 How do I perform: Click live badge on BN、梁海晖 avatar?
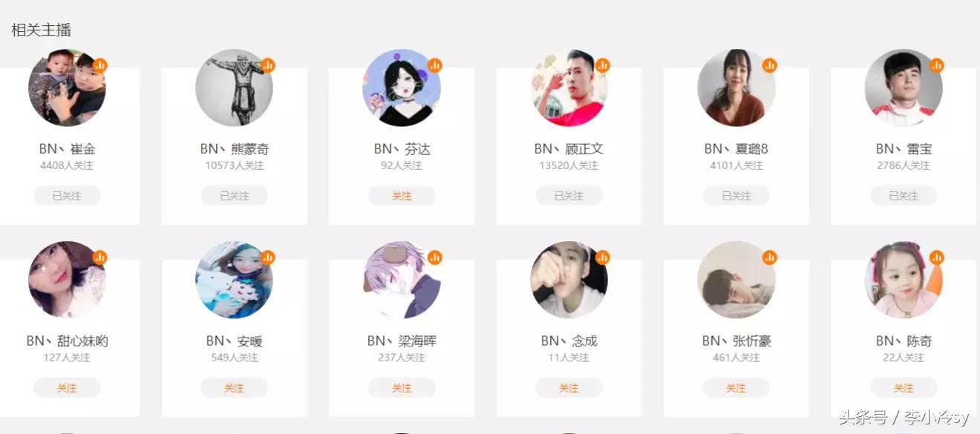435,257
